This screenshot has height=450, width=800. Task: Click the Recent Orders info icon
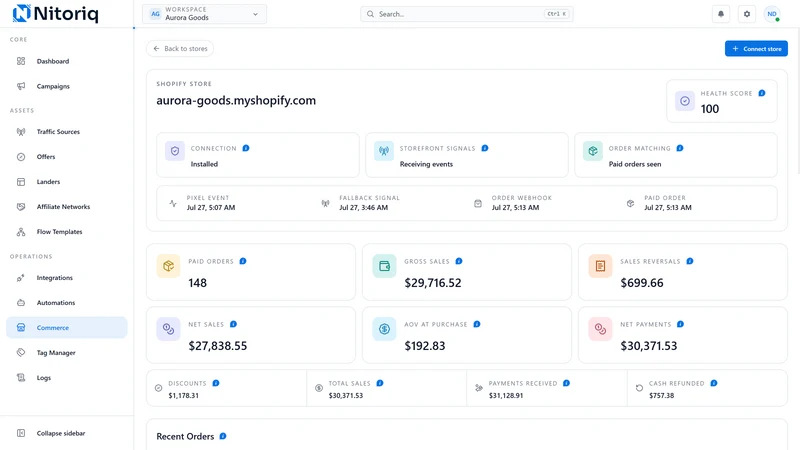[x=223, y=436]
